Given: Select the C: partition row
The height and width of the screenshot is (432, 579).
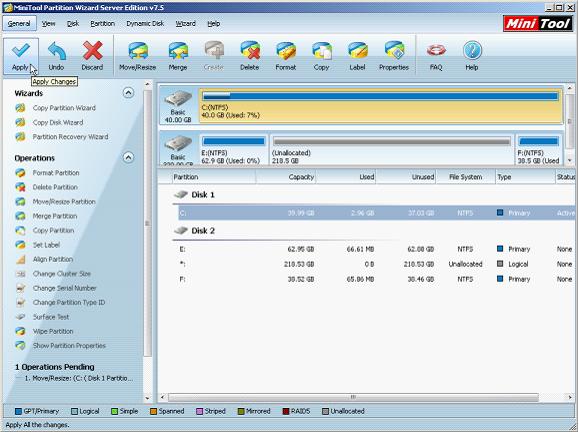Looking at the screenshot, I should click(377, 213).
